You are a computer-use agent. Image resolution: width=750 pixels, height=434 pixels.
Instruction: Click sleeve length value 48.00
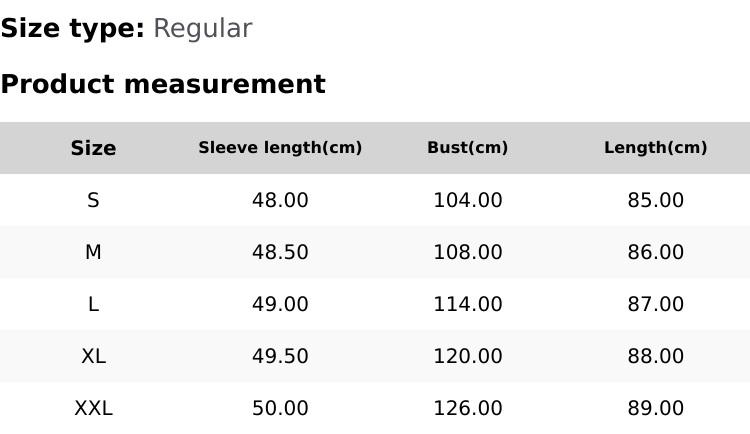point(280,200)
